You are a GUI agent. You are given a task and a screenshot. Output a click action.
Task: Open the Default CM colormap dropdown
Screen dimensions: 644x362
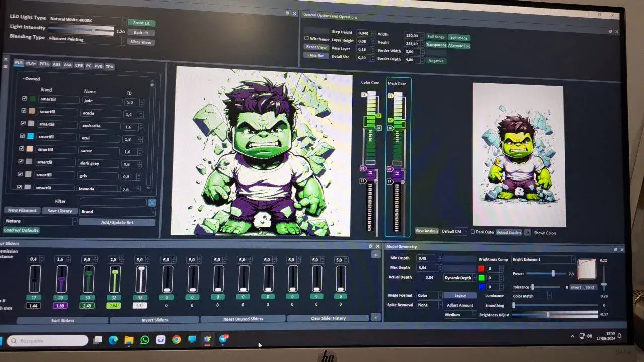tap(453, 231)
